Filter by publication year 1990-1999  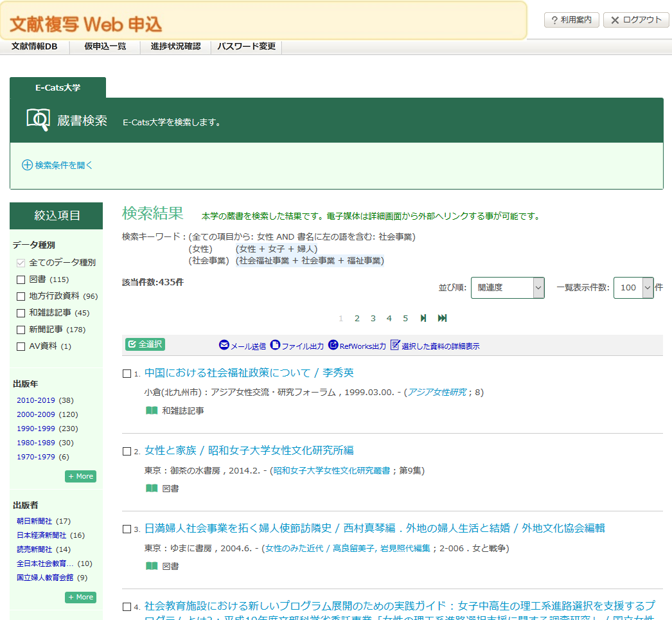tap(36, 429)
